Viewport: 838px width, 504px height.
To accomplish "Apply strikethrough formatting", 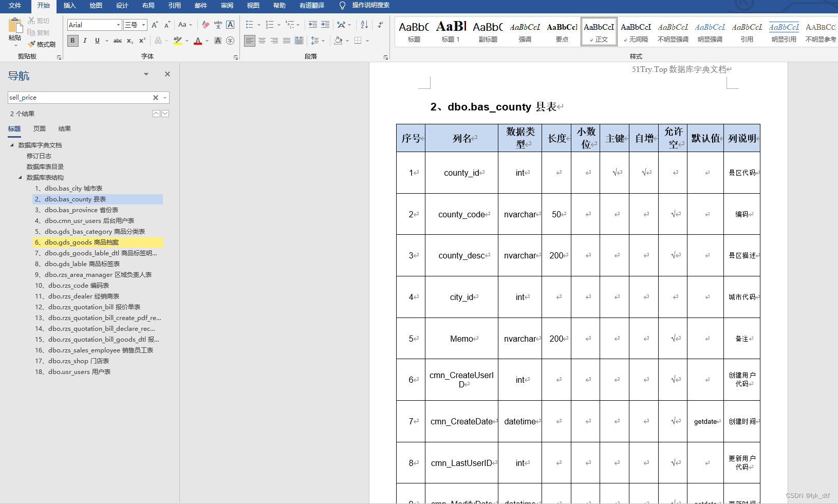I will [x=118, y=41].
